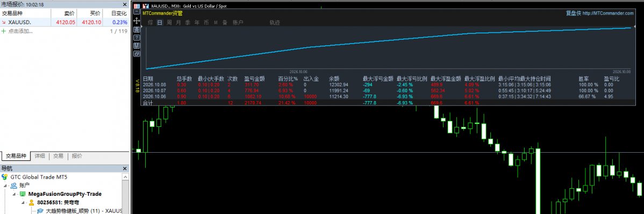Click the 日变化 column header
This screenshot has height=214, width=644.
point(119,13)
